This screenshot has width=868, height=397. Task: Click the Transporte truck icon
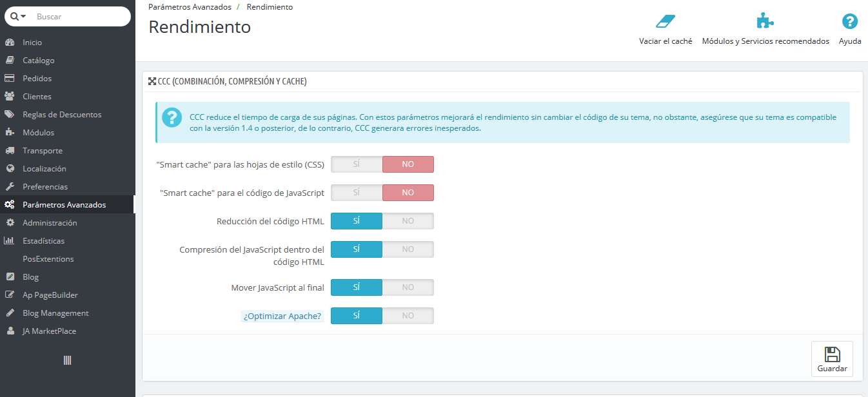click(x=10, y=151)
